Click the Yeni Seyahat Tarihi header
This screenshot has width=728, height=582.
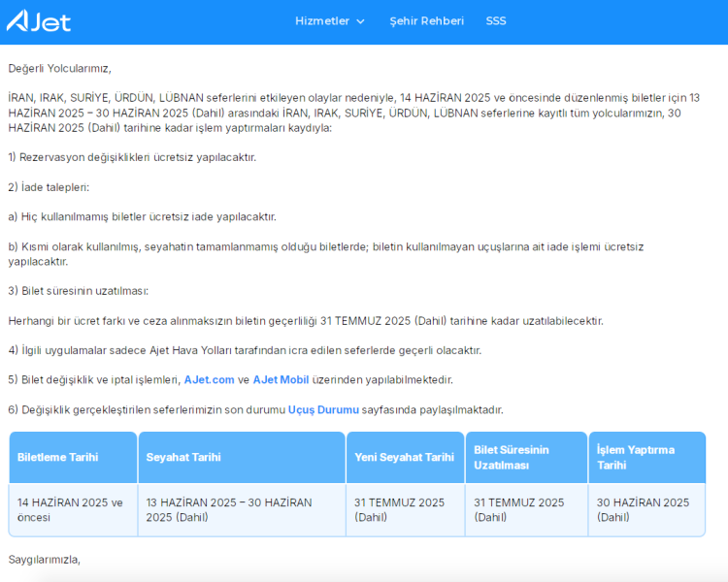[404, 457]
